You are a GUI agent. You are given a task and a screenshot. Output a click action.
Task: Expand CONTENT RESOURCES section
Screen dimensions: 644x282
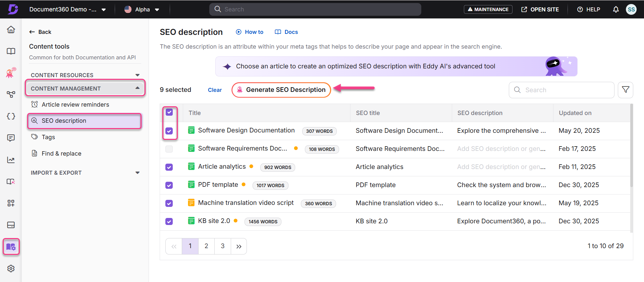85,75
